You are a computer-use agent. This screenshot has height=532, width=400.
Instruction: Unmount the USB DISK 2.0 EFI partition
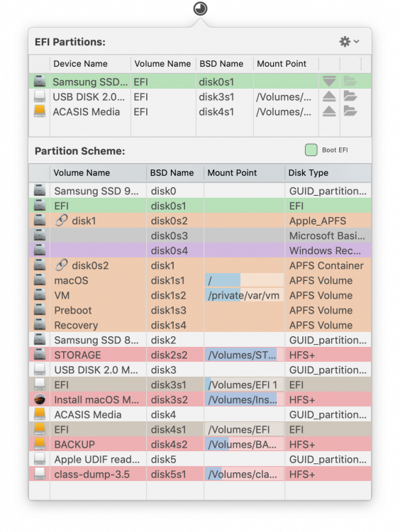pyautogui.click(x=329, y=96)
